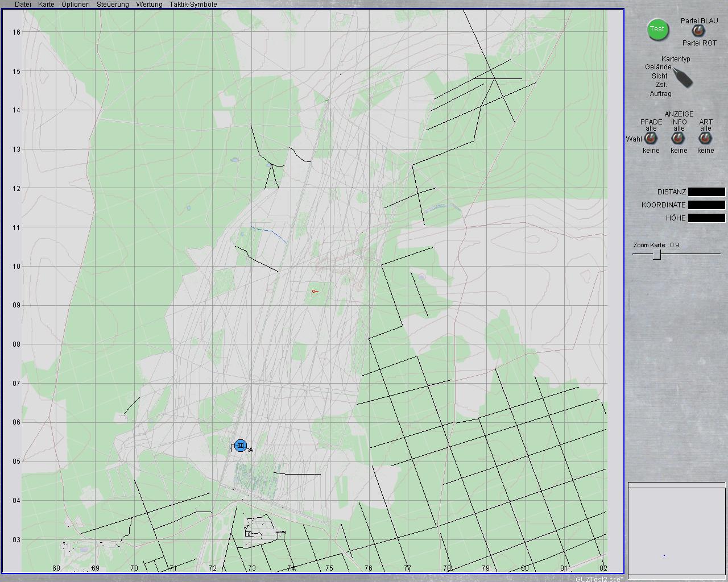This screenshot has height=582, width=728.
Task: Click the Zoom Karte slider handle
Action: 657,255
